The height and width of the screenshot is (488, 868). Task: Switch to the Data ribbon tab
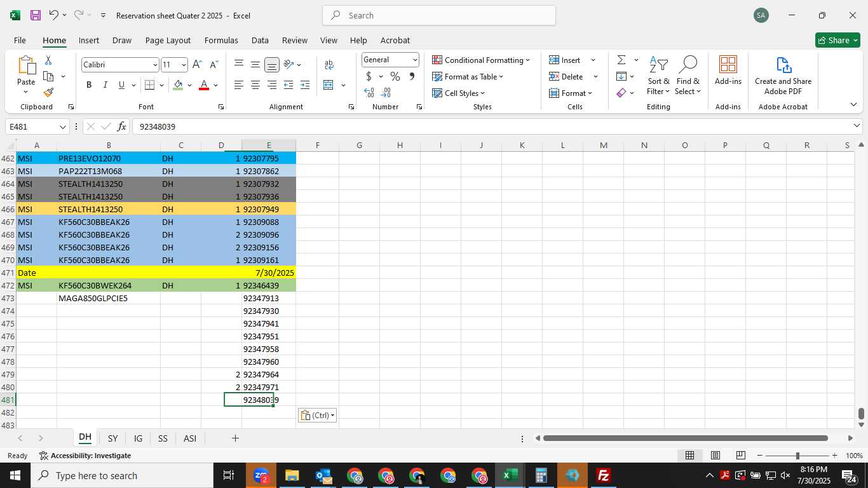pos(260,40)
